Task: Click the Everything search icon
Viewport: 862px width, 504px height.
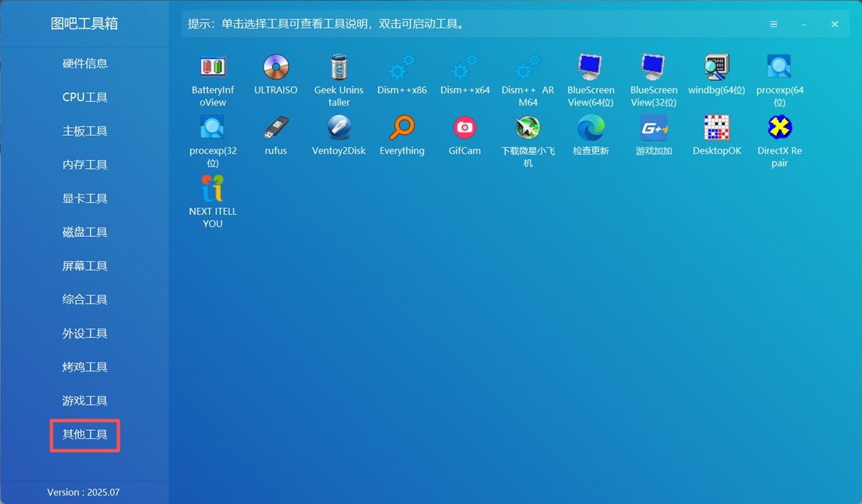Action: [402, 129]
